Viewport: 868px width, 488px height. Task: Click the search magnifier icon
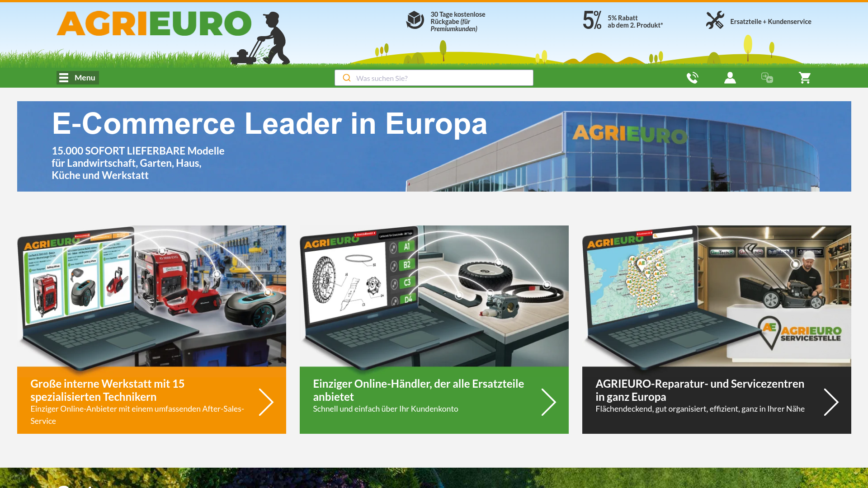(347, 78)
